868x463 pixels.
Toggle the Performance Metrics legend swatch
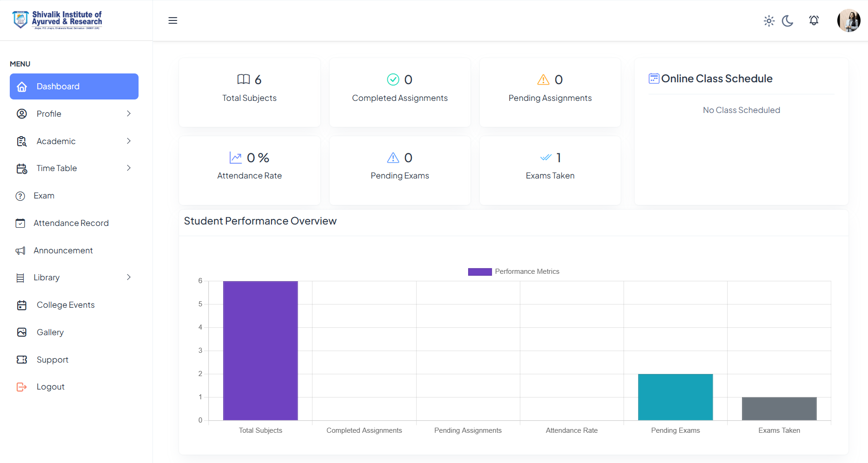click(x=479, y=271)
